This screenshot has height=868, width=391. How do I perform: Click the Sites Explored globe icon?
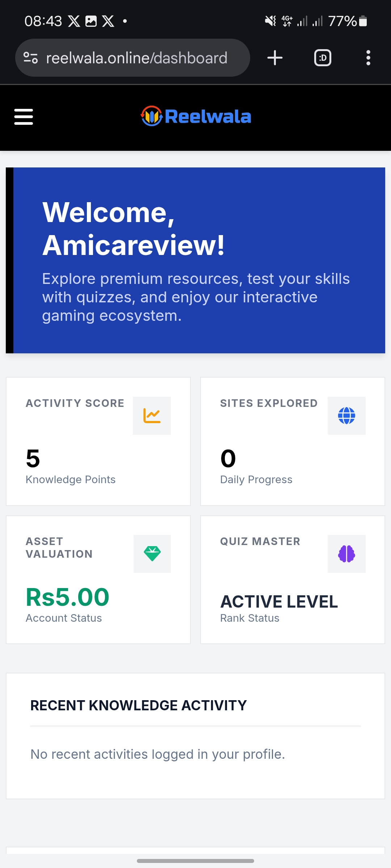tap(346, 416)
